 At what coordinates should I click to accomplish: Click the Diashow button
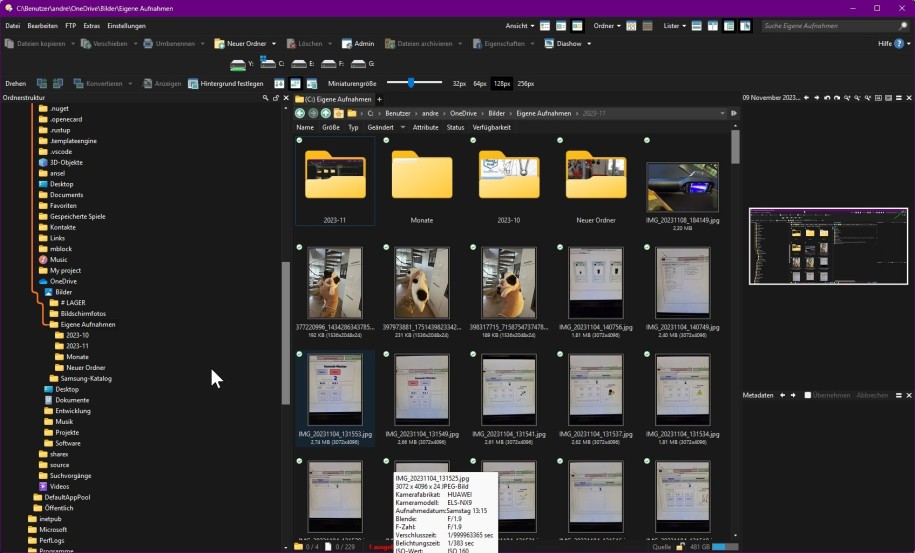563,44
